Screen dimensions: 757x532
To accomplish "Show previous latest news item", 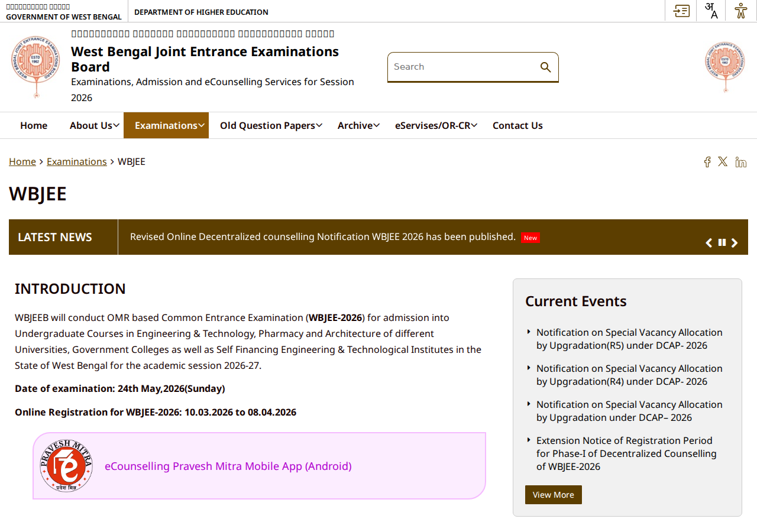I will point(709,243).
